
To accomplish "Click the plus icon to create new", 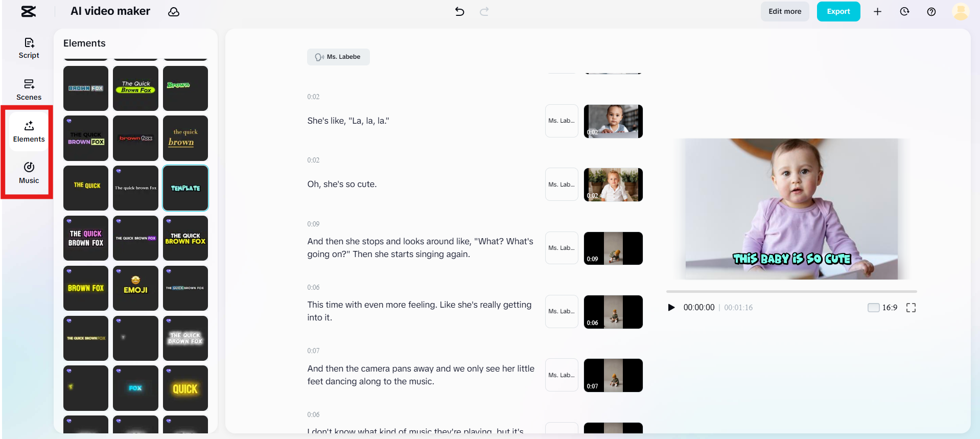I will [877, 11].
